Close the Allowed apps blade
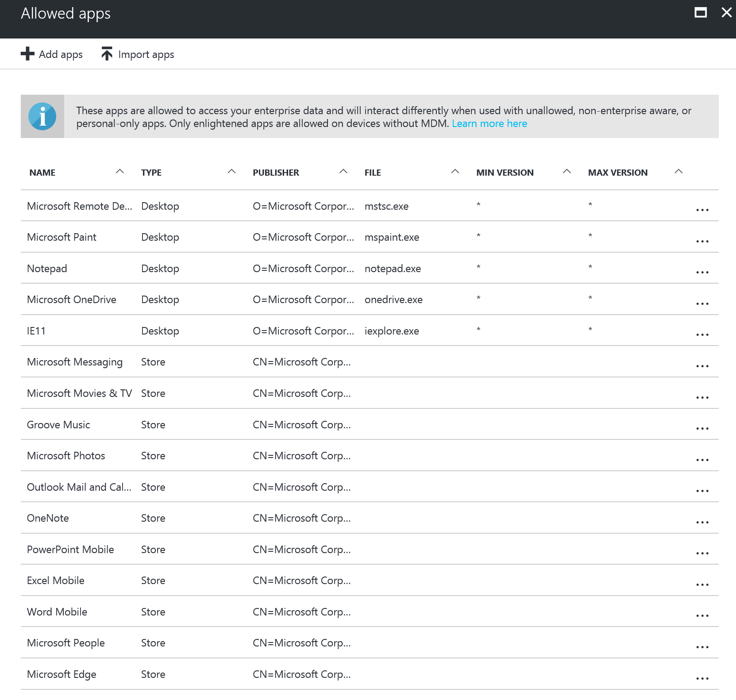Image resolution: width=736 pixels, height=700 pixels. [x=726, y=12]
